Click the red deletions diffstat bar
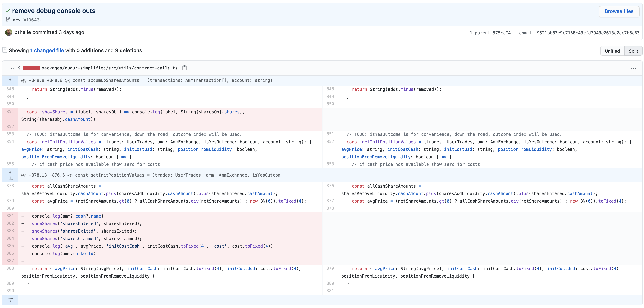The width and height of the screenshot is (644, 308). tap(31, 68)
